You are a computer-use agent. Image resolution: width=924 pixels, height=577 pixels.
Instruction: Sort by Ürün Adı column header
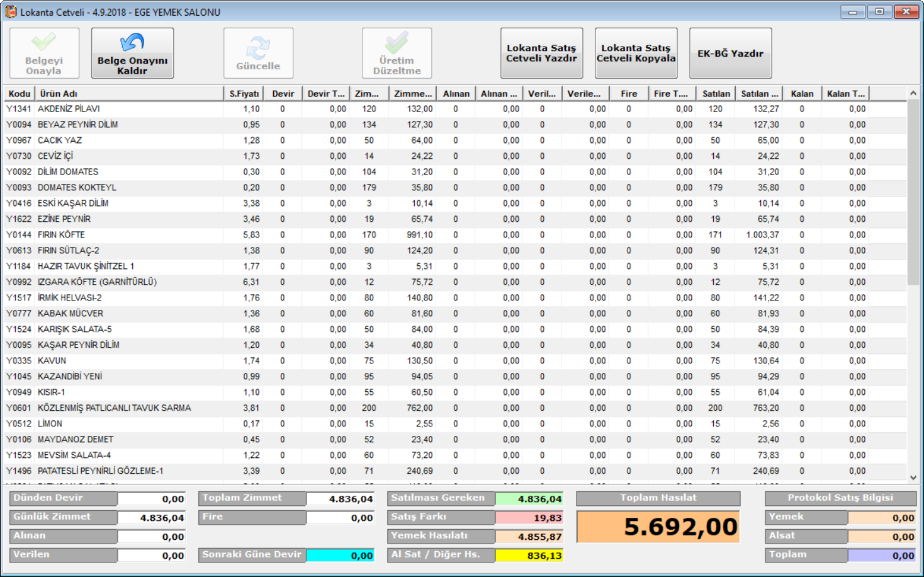coord(129,94)
